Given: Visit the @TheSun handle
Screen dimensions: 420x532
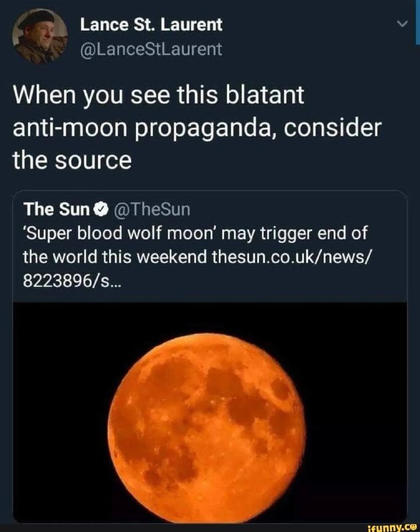Looking at the screenshot, I should click(x=152, y=209).
